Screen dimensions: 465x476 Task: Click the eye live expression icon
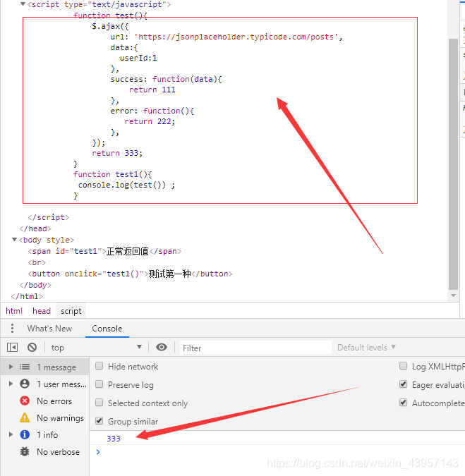coord(162,347)
